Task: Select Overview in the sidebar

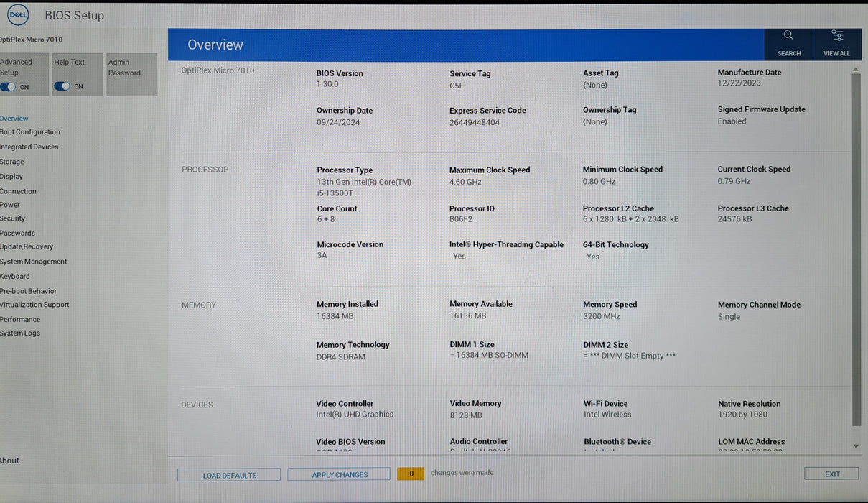Action: 14,119
